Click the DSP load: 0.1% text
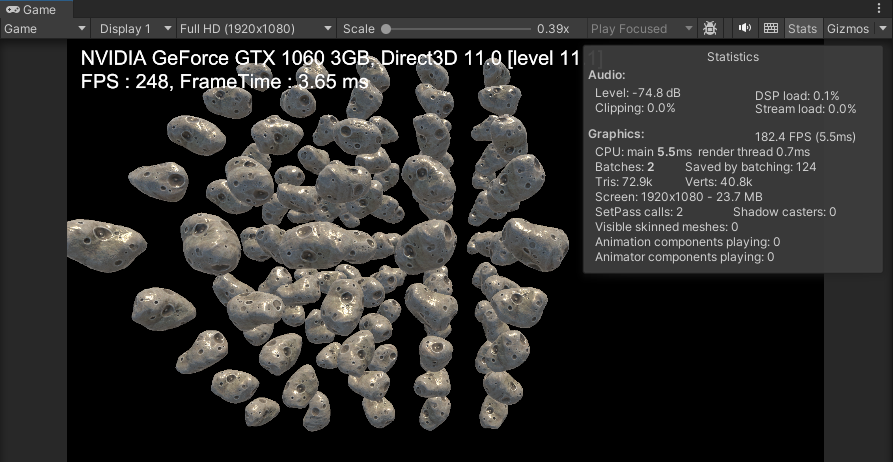 (x=797, y=96)
